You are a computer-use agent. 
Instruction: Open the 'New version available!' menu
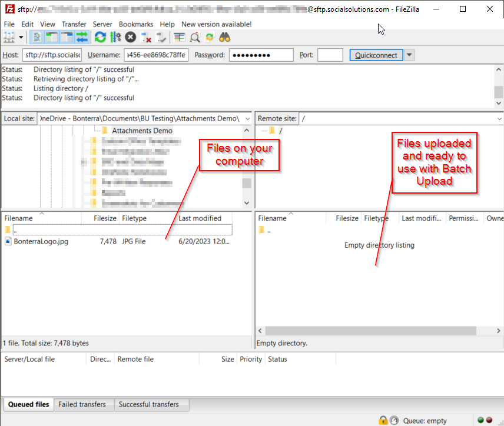[x=216, y=24]
